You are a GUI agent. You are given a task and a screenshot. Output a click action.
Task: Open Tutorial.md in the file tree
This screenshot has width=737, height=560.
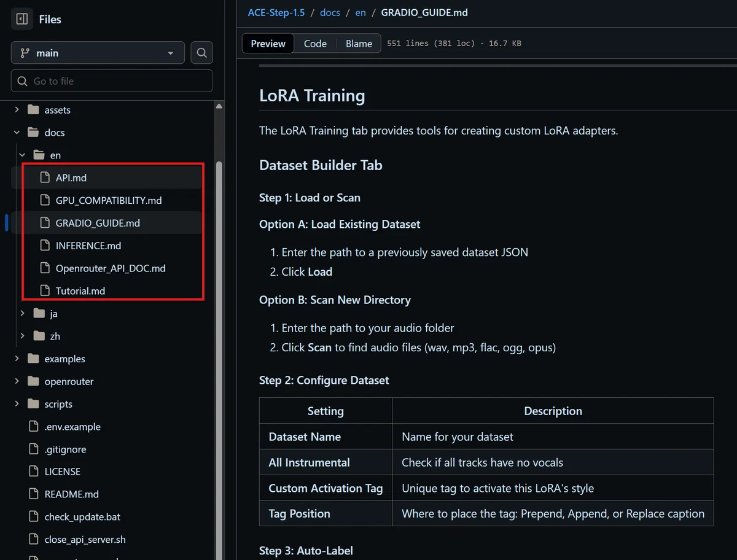pyautogui.click(x=80, y=290)
